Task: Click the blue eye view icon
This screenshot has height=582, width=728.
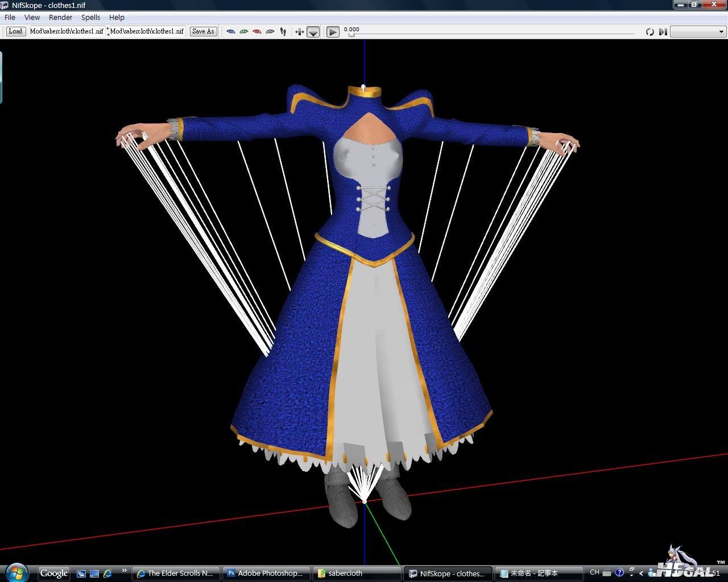Action: tap(230, 32)
